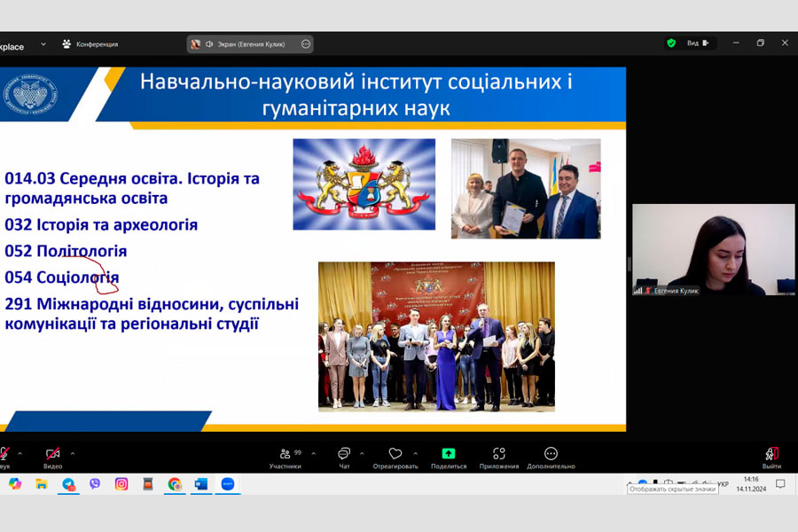Screen dimensions: 798x532
Task: Click the coat of arms image on the slide
Action: (364, 184)
